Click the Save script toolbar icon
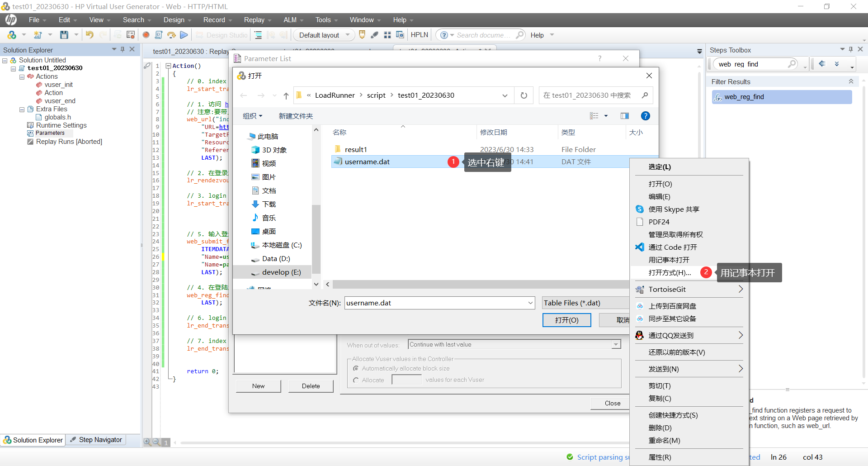 click(x=64, y=35)
